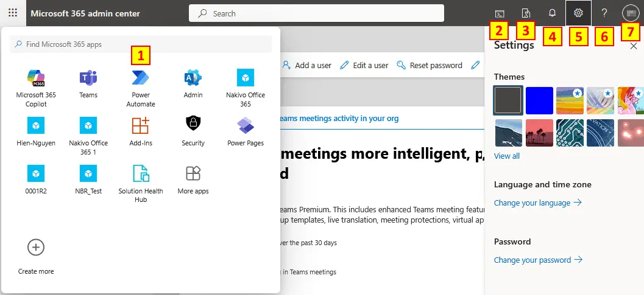Viewport: 644px width, 295px height.
Task: Open the Add-Ins app
Action: [x=141, y=132]
